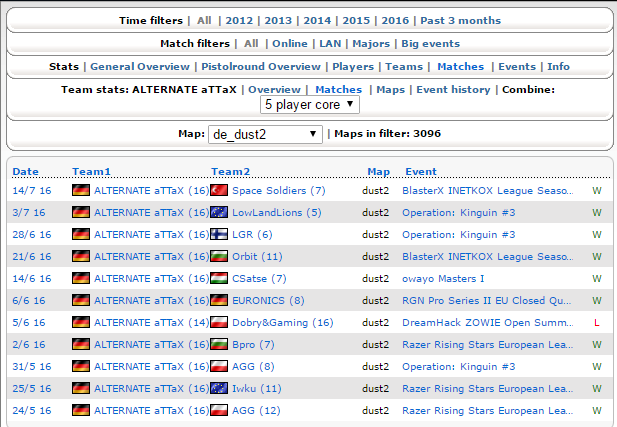Open Pistolround Overview stats
Screen dimensions: 617x427
pyautogui.click(x=261, y=67)
